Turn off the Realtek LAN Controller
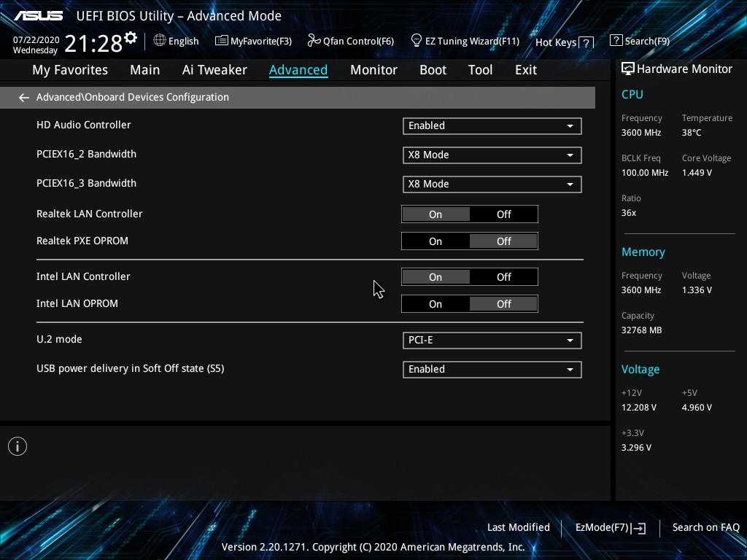 click(x=503, y=214)
